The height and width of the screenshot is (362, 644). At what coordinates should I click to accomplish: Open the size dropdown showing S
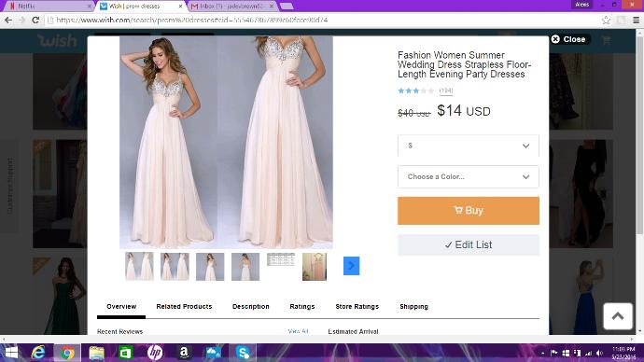coord(469,146)
